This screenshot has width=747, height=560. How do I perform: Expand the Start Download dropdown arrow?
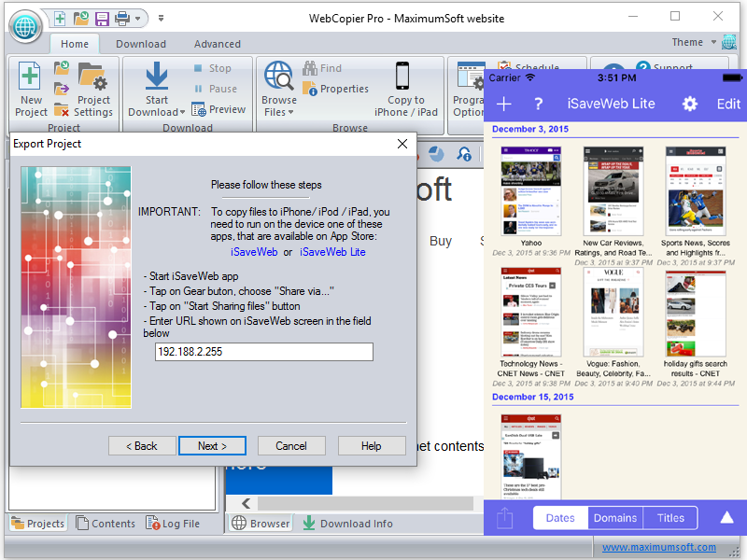tap(182, 112)
